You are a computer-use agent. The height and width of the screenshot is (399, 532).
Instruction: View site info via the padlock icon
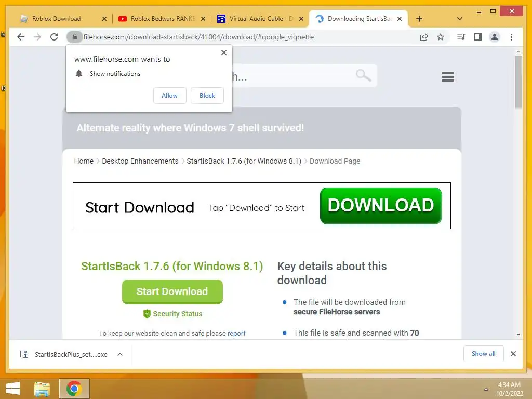point(75,37)
